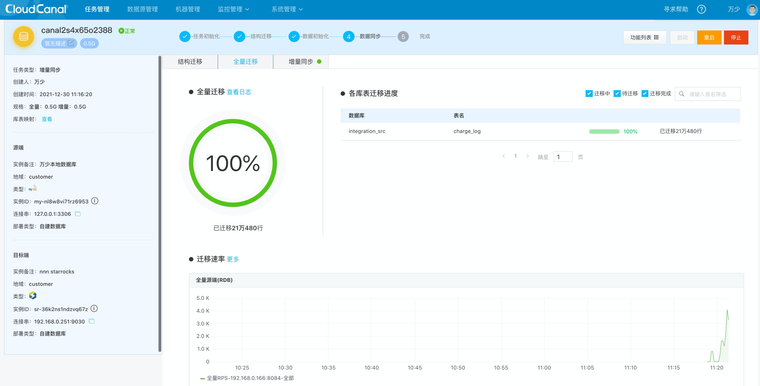
Task: Click the red 停止 button
Action: (x=736, y=37)
